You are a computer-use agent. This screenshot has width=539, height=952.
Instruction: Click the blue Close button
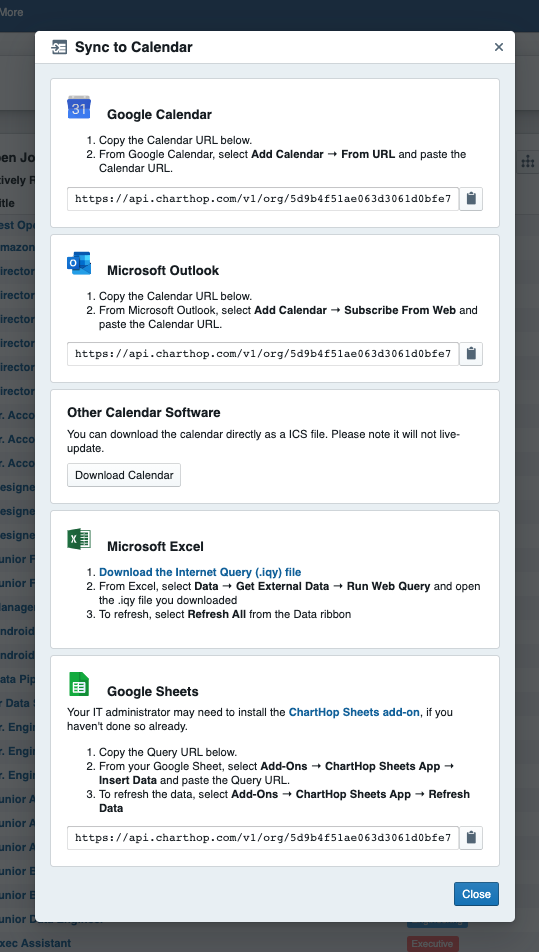pyautogui.click(x=476, y=894)
